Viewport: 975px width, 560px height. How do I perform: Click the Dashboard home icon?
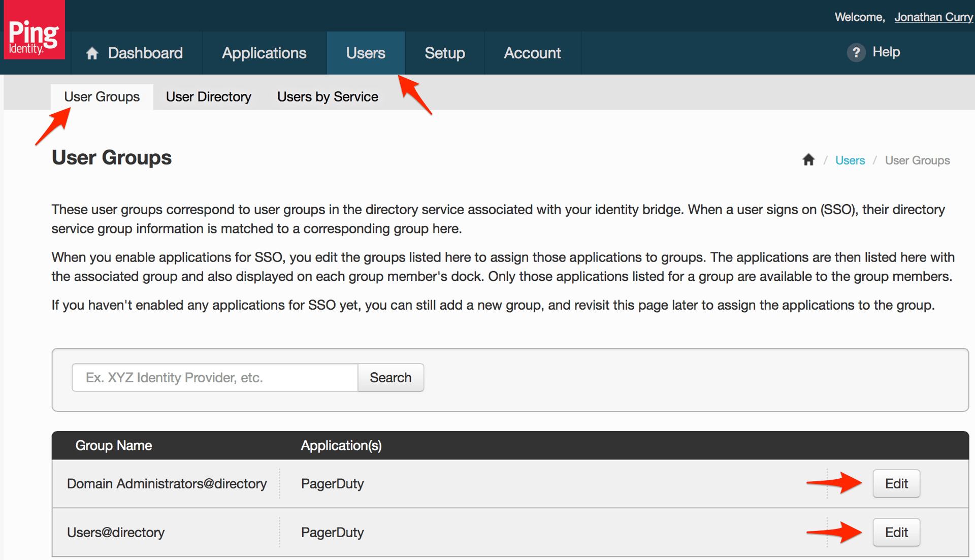click(x=92, y=53)
